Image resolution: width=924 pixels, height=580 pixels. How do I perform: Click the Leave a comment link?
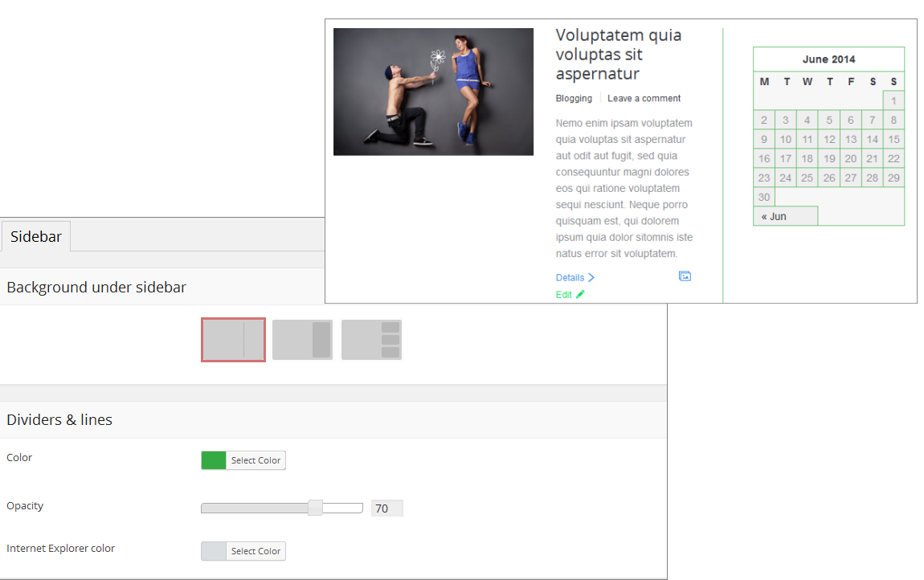click(644, 98)
